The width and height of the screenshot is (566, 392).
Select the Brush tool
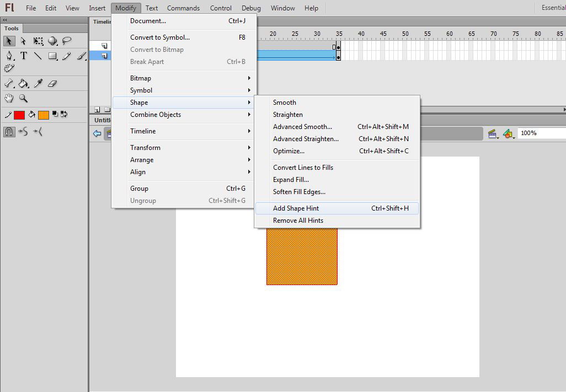[x=82, y=56]
